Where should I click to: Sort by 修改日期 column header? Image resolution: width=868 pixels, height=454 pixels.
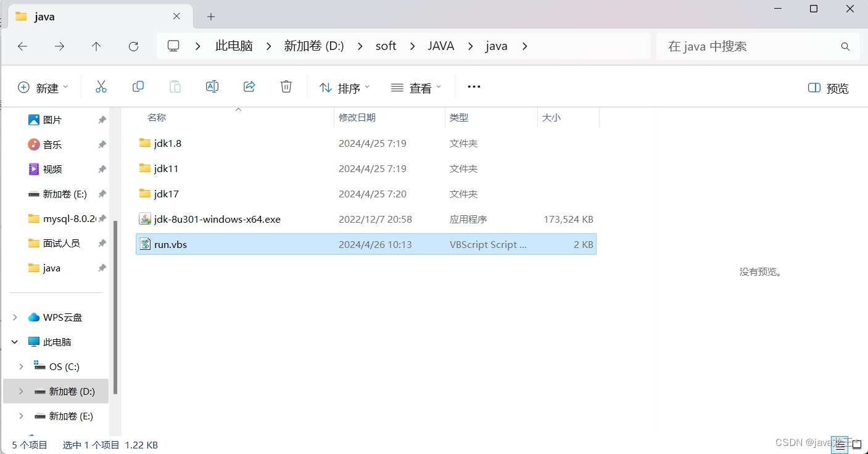point(357,117)
